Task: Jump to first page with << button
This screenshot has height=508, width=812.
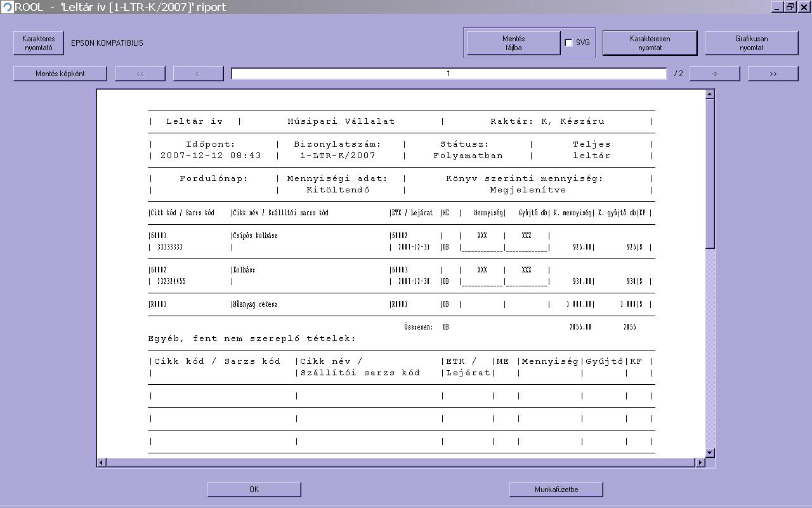Action: click(140, 74)
